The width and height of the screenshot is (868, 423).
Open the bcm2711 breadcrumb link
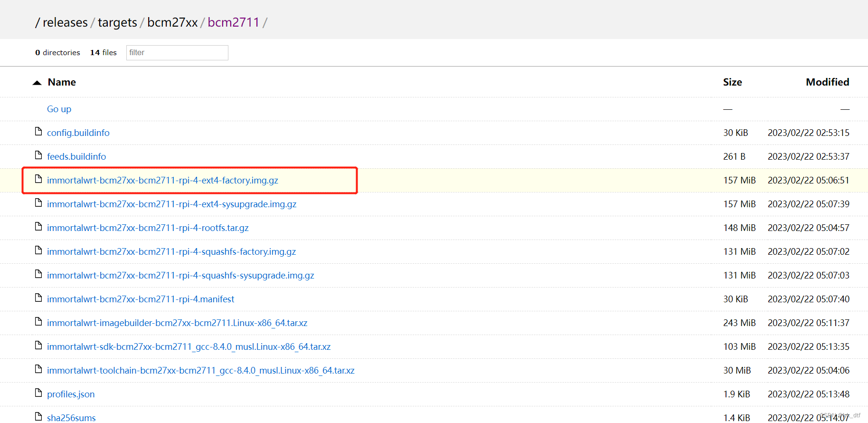click(x=234, y=22)
